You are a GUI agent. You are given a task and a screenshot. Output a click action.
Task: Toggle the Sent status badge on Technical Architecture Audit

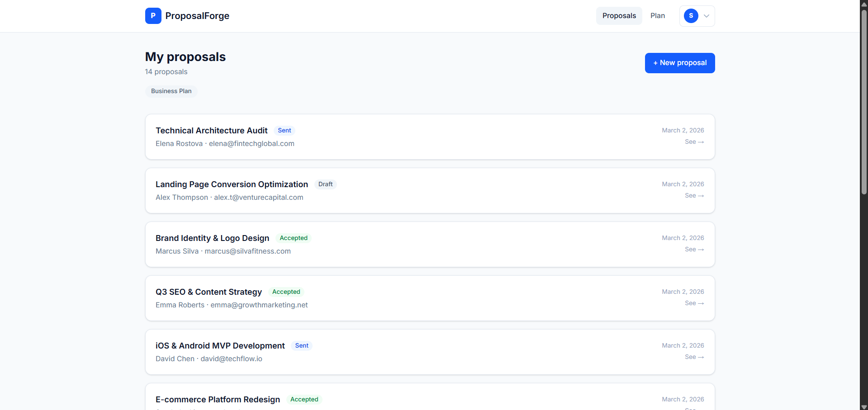284,130
